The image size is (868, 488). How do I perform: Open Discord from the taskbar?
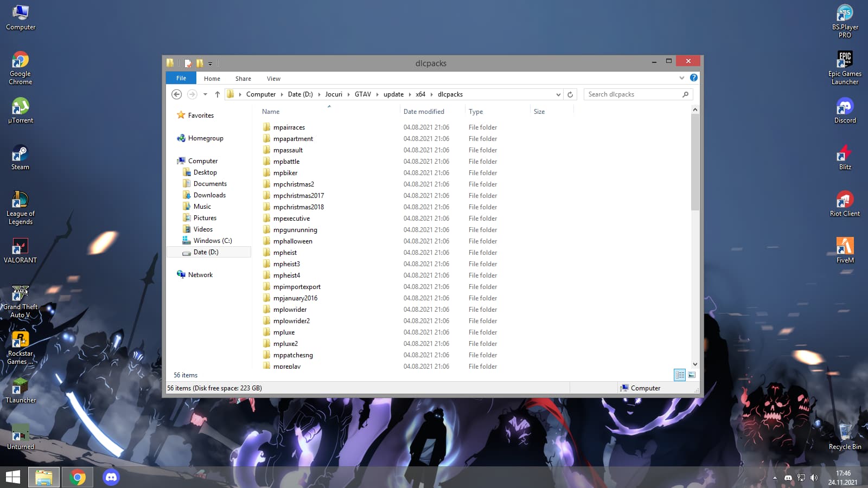[x=111, y=477]
